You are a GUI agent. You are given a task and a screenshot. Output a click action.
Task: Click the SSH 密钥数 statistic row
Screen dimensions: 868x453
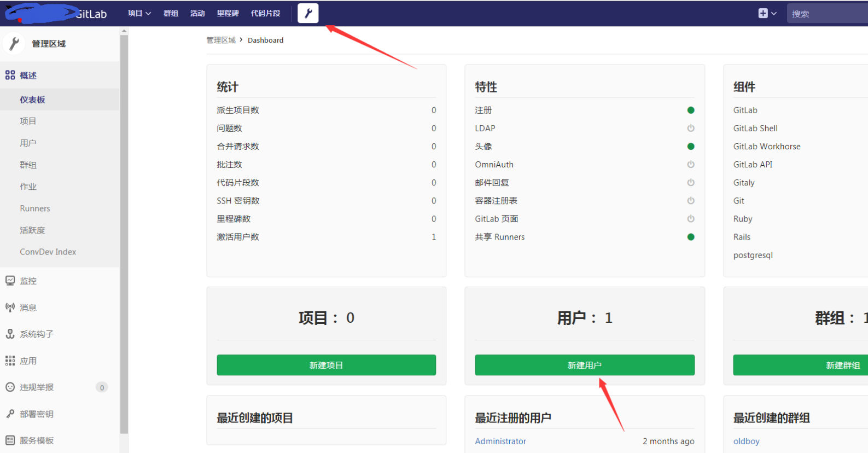click(326, 201)
